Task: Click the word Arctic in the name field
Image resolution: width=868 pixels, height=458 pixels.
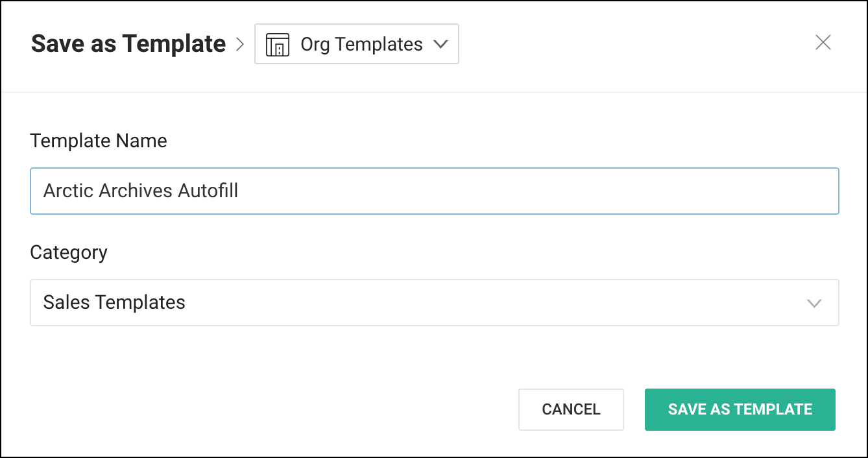Action: [68, 191]
